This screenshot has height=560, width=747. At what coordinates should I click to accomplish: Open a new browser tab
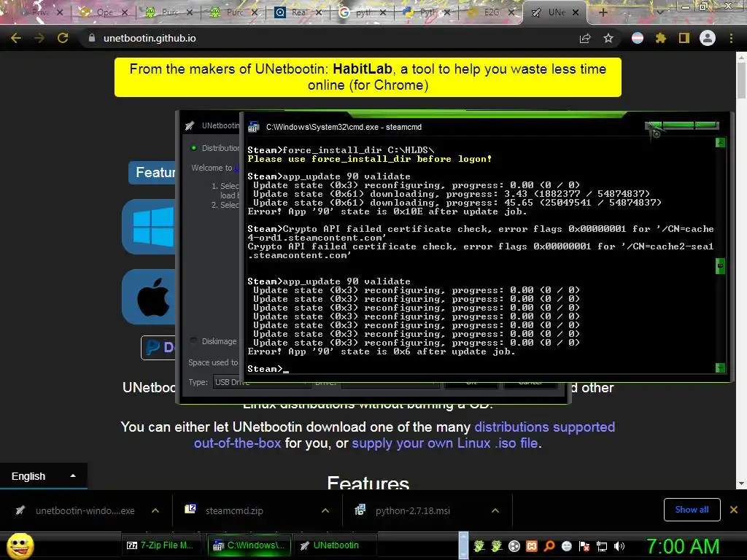click(x=603, y=12)
